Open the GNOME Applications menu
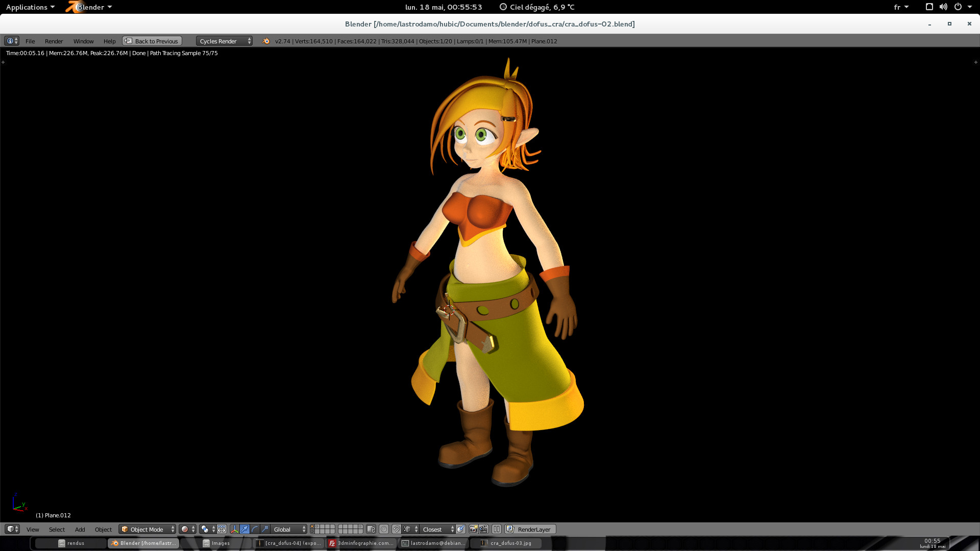Viewport: 980px width, 551px height. pos(30,7)
